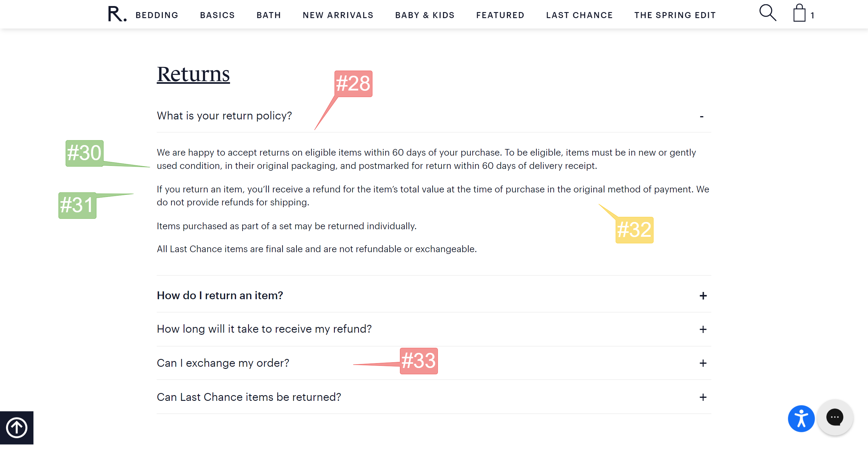This screenshot has width=868, height=450.
Task: Click 'What is your return policy?' question
Action: coord(224,116)
